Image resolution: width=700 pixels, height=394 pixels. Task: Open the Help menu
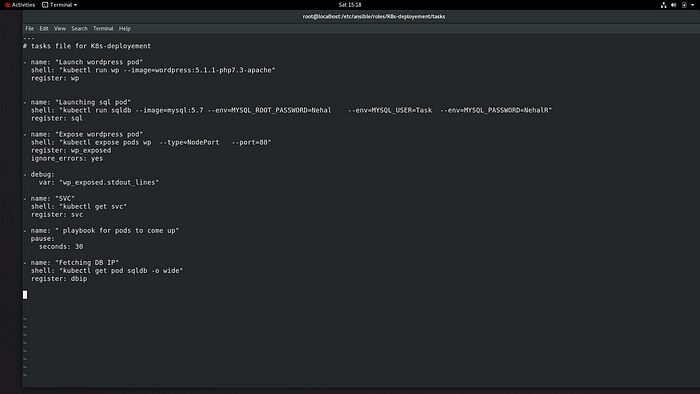125,29
